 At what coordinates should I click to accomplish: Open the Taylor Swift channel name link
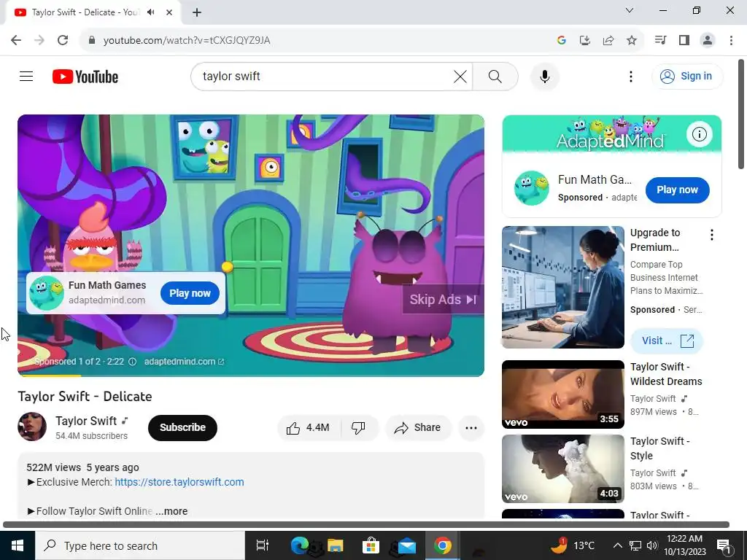[86, 421]
